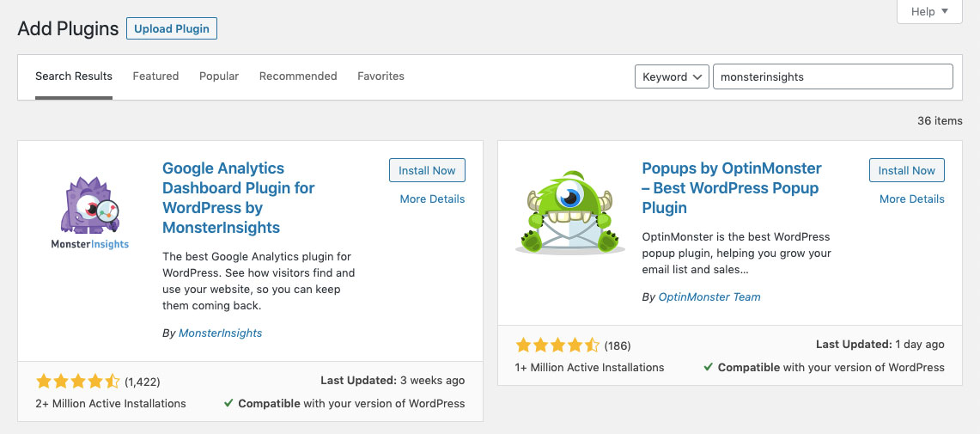
Task: Click the star rating on the OptinMonster card
Action: point(557,345)
